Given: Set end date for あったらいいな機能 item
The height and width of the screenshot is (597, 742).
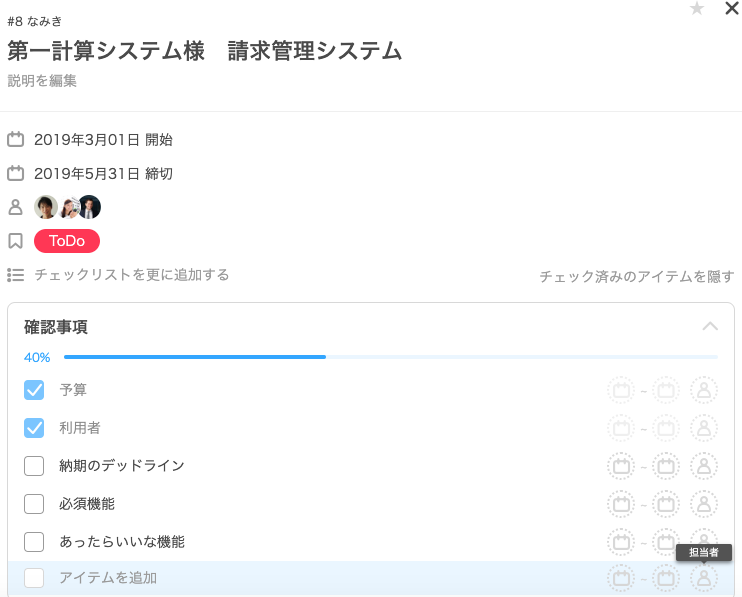Looking at the screenshot, I should 666,542.
